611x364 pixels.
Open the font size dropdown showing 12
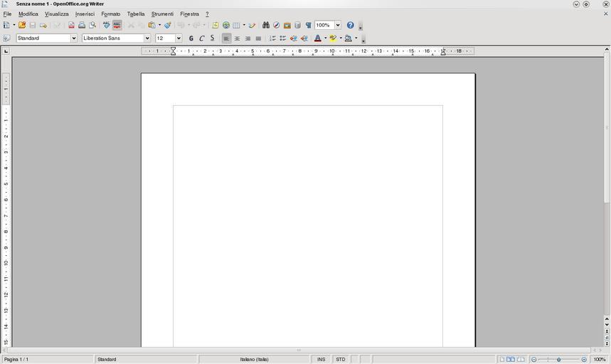click(x=178, y=38)
